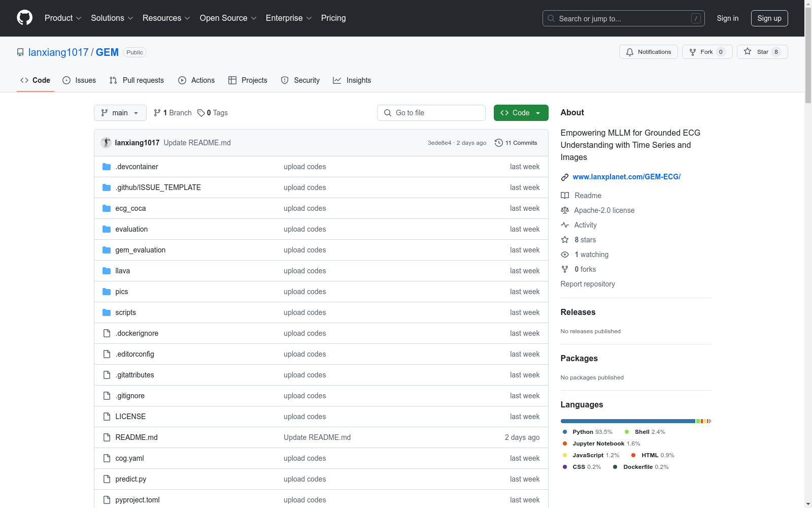Click the Search or jump to field

(x=624, y=18)
